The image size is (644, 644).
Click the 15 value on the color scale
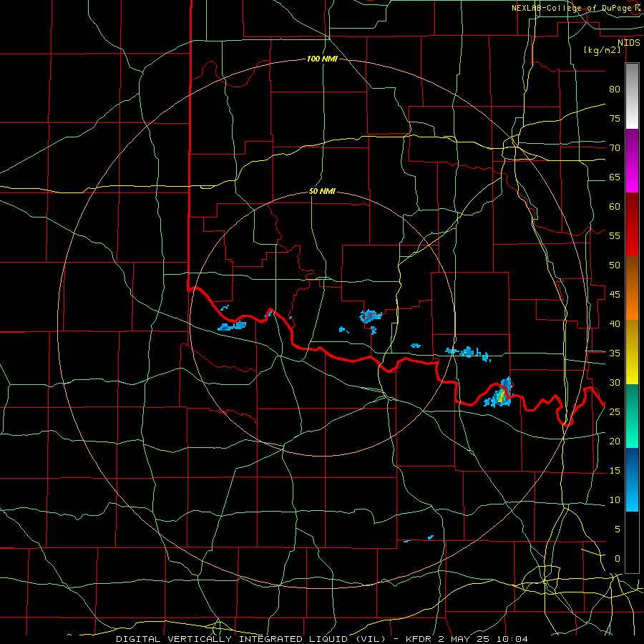[615, 470]
